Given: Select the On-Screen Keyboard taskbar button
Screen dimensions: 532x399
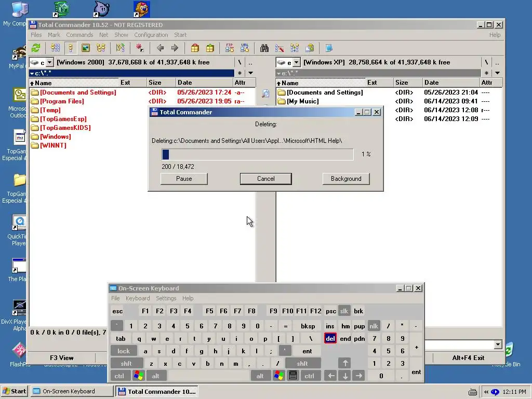Looking at the screenshot, I should click(x=72, y=391).
